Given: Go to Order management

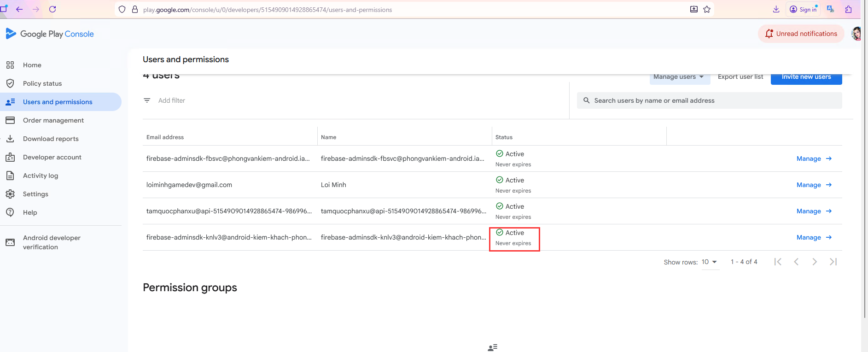Looking at the screenshot, I should [53, 120].
